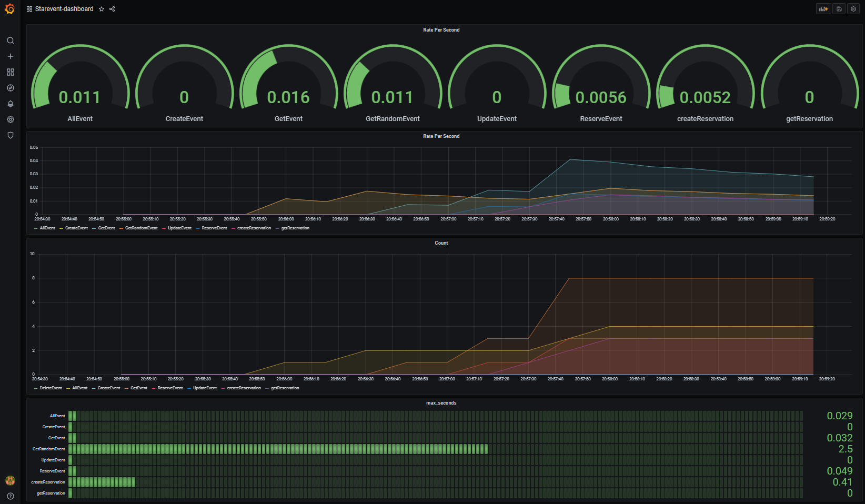Click the createReservation gauge value 0.0052

(705, 97)
